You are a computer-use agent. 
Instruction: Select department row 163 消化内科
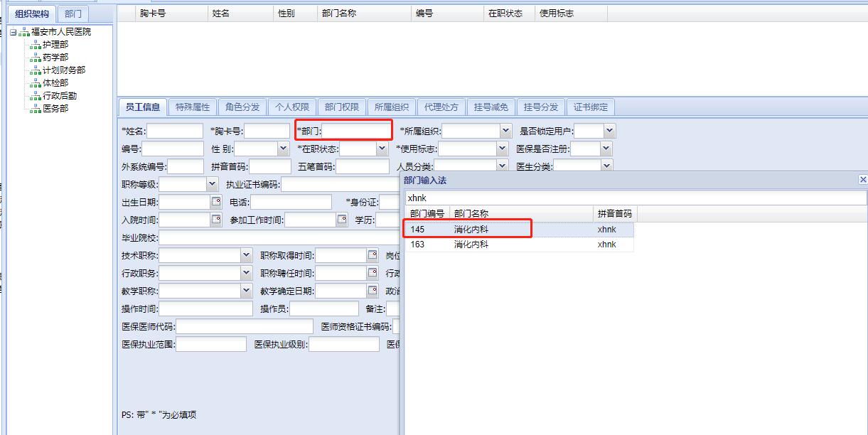click(x=519, y=244)
